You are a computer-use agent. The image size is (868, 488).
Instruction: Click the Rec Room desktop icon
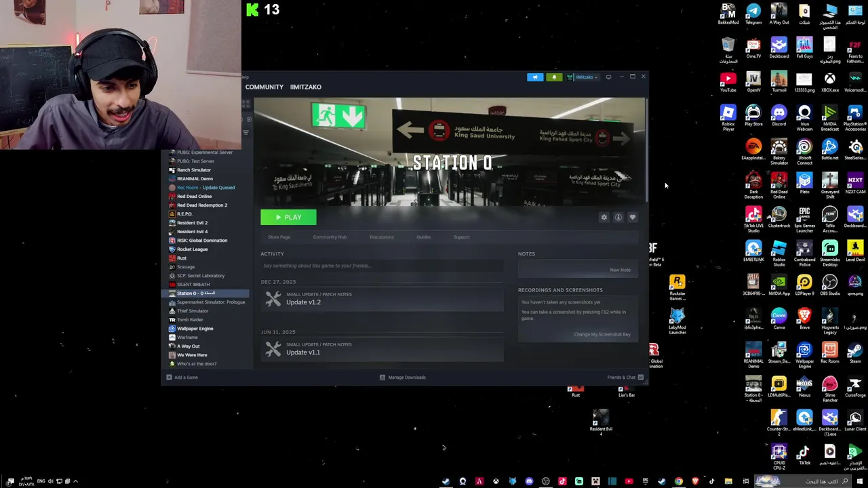click(x=829, y=353)
